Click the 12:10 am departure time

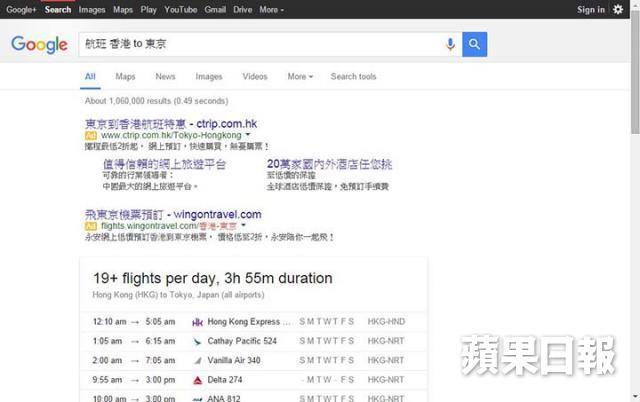109,322
